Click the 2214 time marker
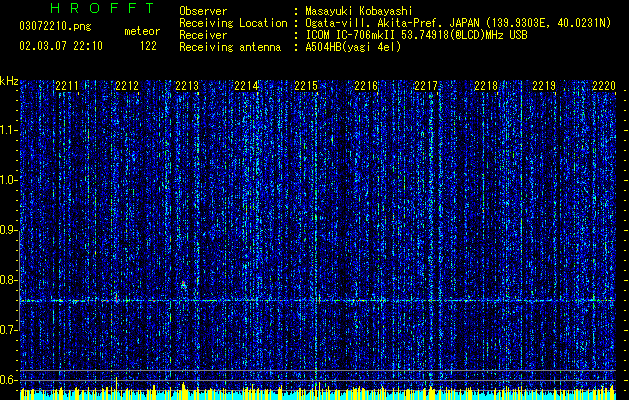 coord(246,86)
